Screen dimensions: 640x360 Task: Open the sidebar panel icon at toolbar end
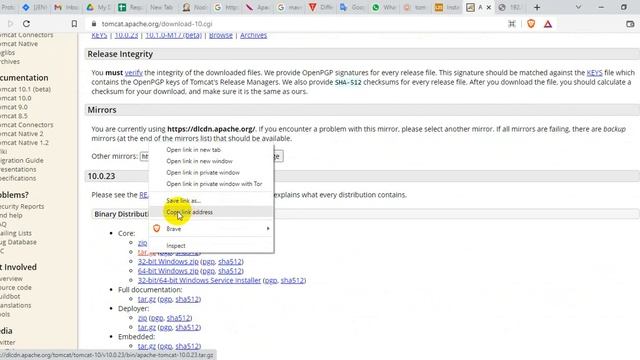[x=630, y=24]
